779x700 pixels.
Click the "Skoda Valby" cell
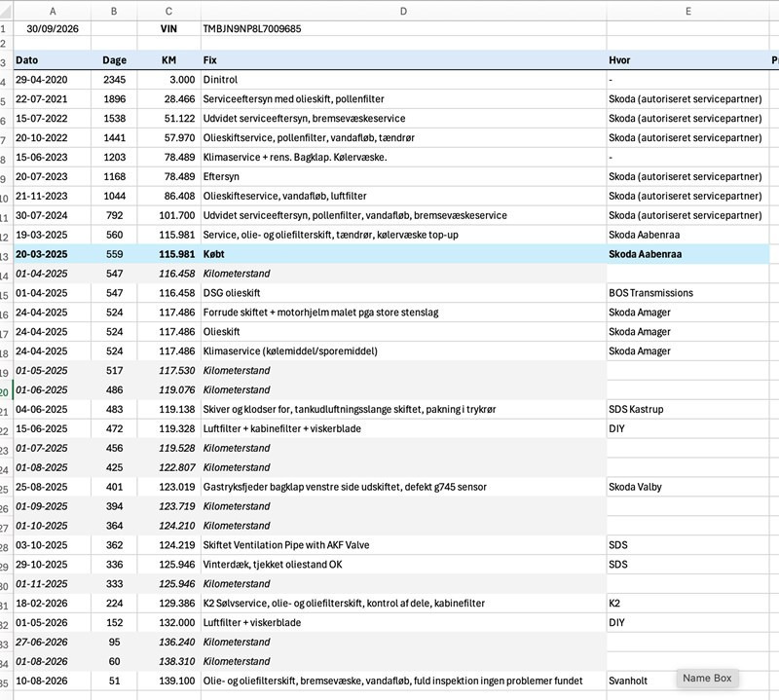(x=688, y=487)
